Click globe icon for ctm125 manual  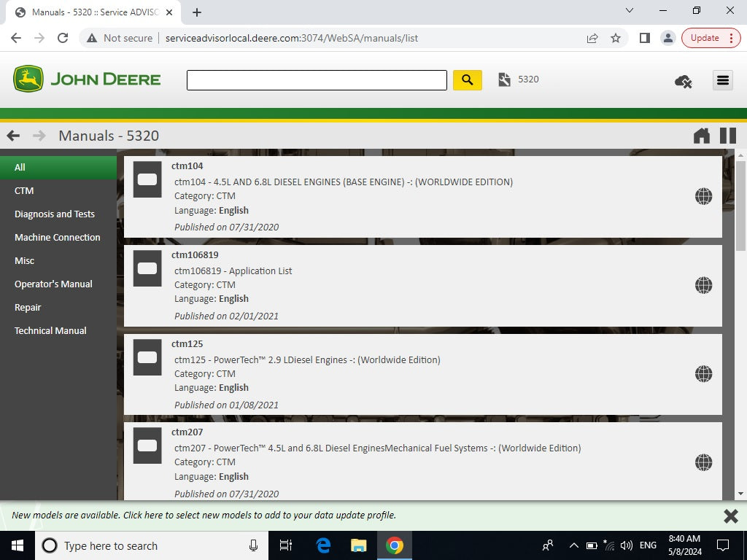[x=703, y=374]
